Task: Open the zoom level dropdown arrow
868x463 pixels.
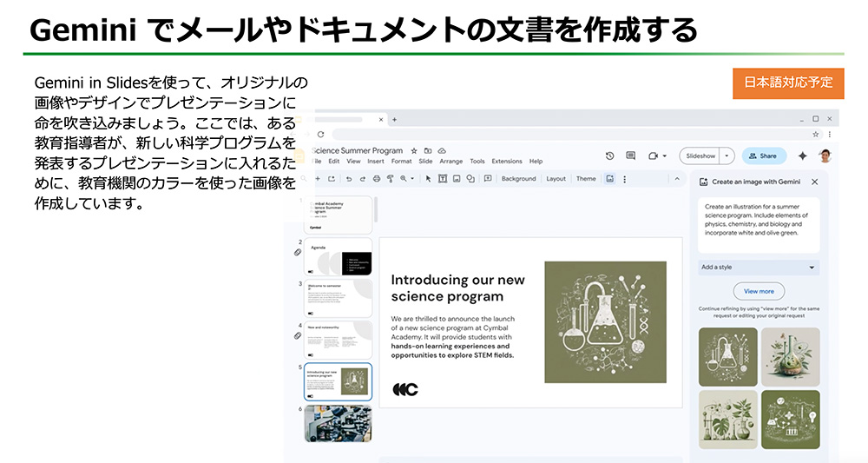Action: tap(412, 179)
